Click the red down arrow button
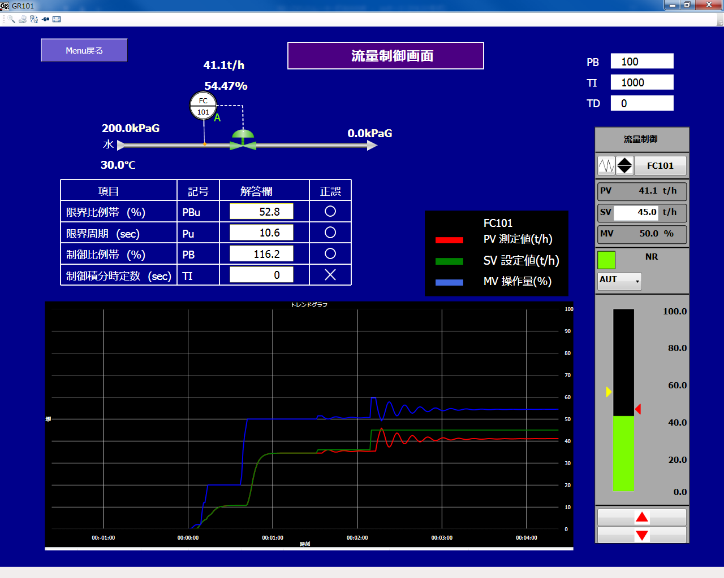Screen dimensions: 724x578 pos(641,535)
